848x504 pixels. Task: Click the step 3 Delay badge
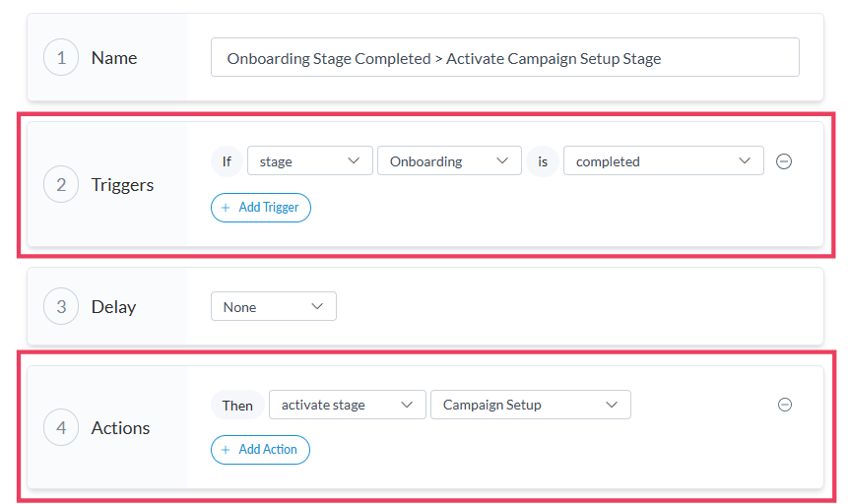pos(61,307)
